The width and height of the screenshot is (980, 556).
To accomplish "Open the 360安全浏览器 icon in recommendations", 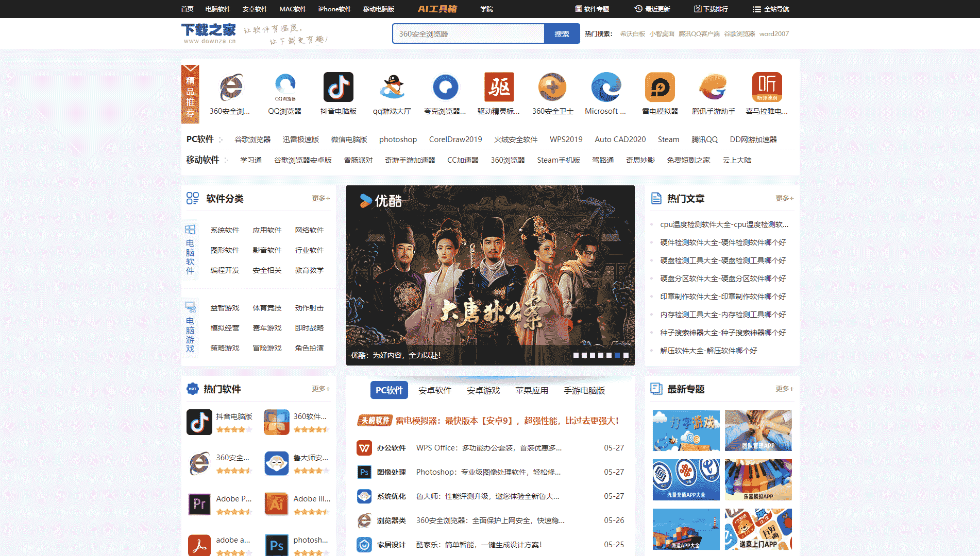I will click(230, 87).
